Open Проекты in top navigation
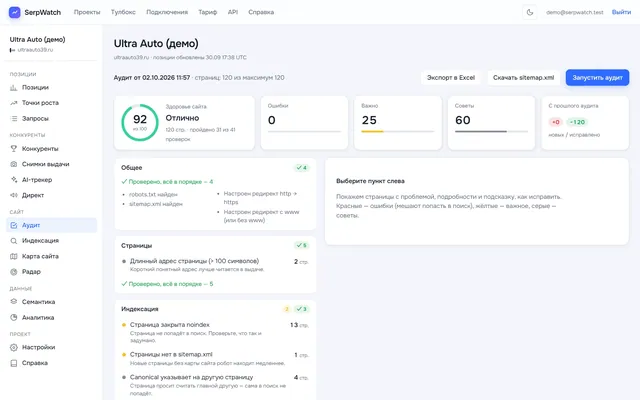 tap(87, 12)
